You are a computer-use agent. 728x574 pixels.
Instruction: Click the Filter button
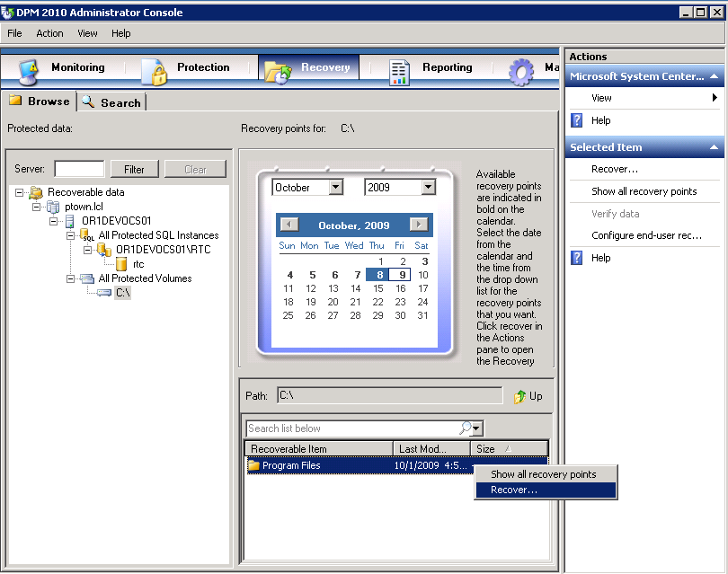[134, 170]
